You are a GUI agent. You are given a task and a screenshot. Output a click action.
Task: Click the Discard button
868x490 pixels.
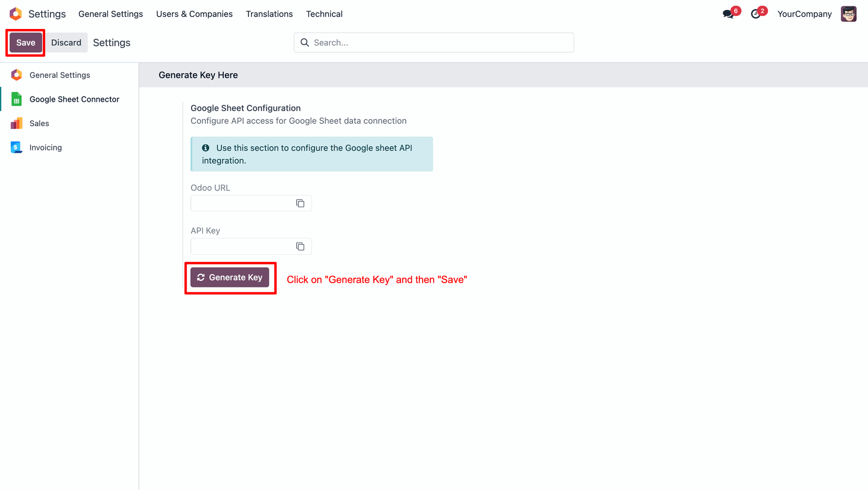[66, 43]
